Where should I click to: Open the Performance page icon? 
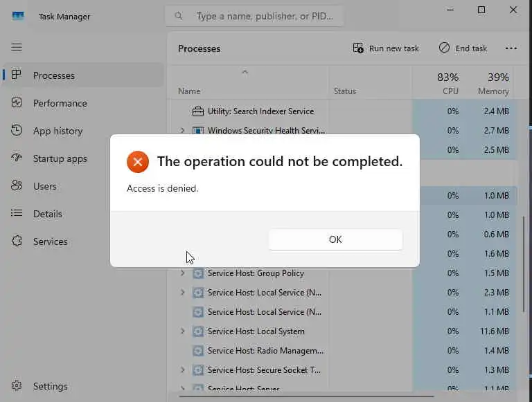[17, 103]
